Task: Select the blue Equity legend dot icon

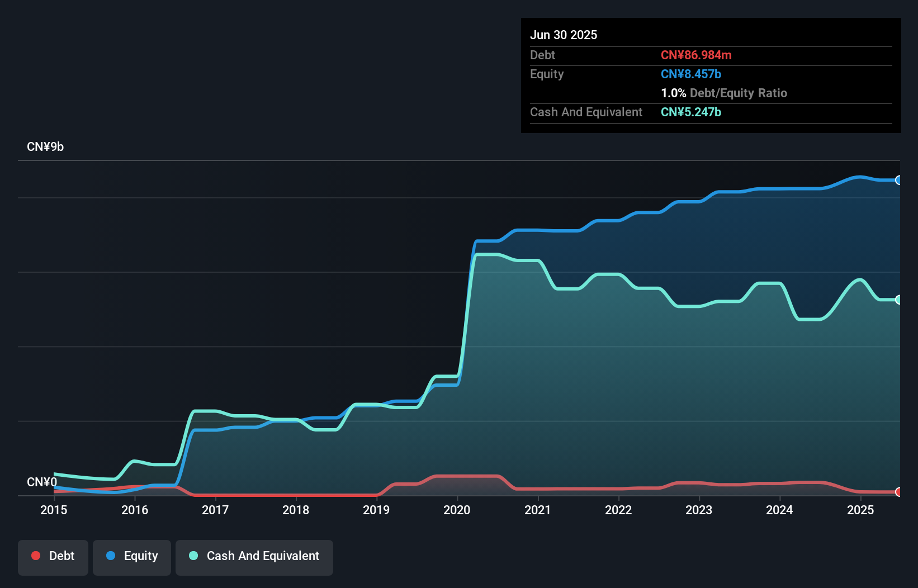Action: click(x=110, y=556)
